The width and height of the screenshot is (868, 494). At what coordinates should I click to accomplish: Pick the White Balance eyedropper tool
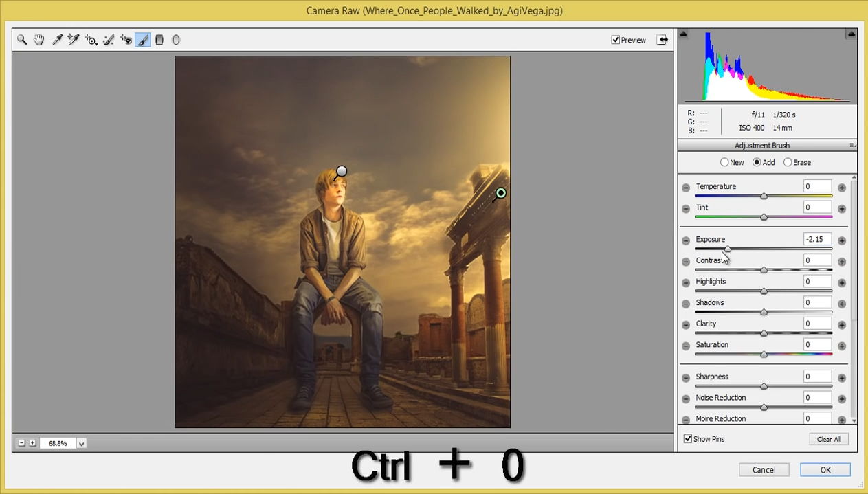tap(57, 40)
